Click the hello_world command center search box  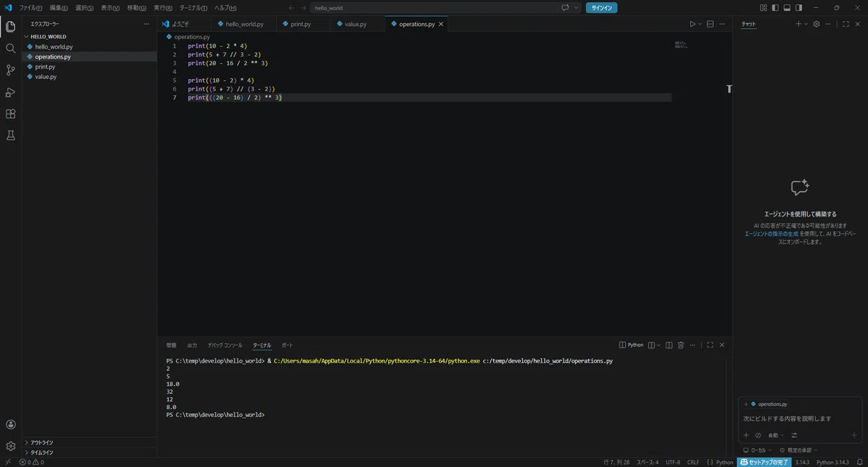click(x=434, y=8)
